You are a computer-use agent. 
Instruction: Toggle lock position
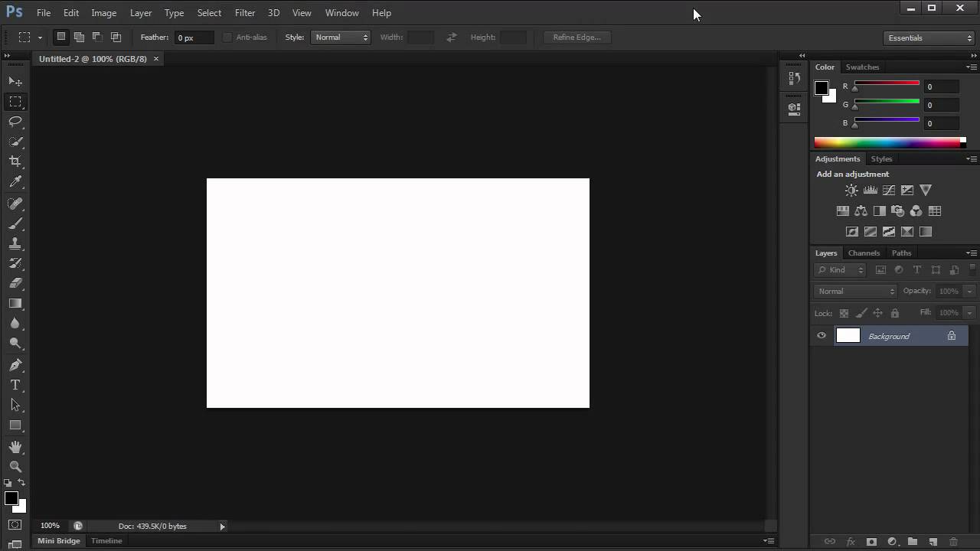tap(878, 313)
